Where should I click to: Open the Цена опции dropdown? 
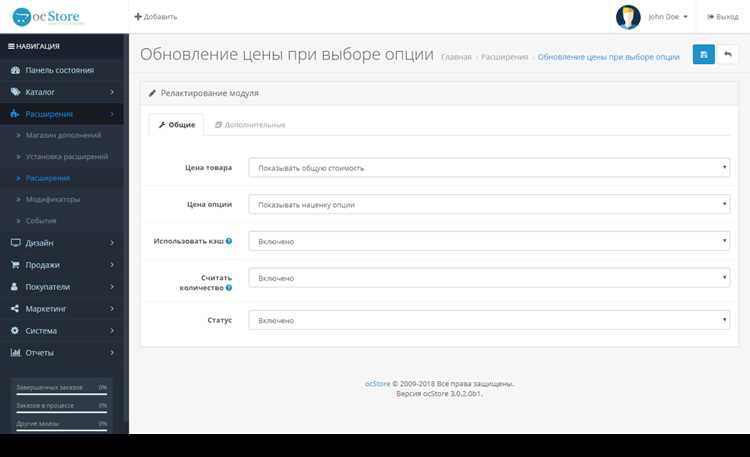tap(489, 204)
